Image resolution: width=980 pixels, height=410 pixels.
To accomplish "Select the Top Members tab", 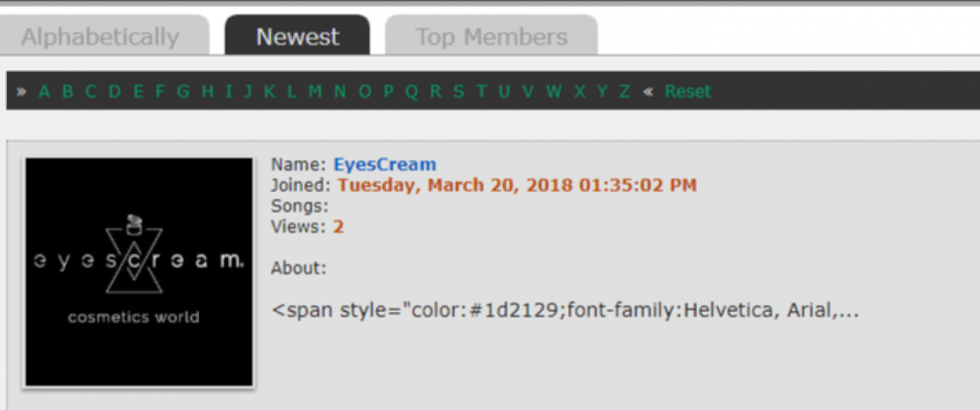I will [491, 37].
